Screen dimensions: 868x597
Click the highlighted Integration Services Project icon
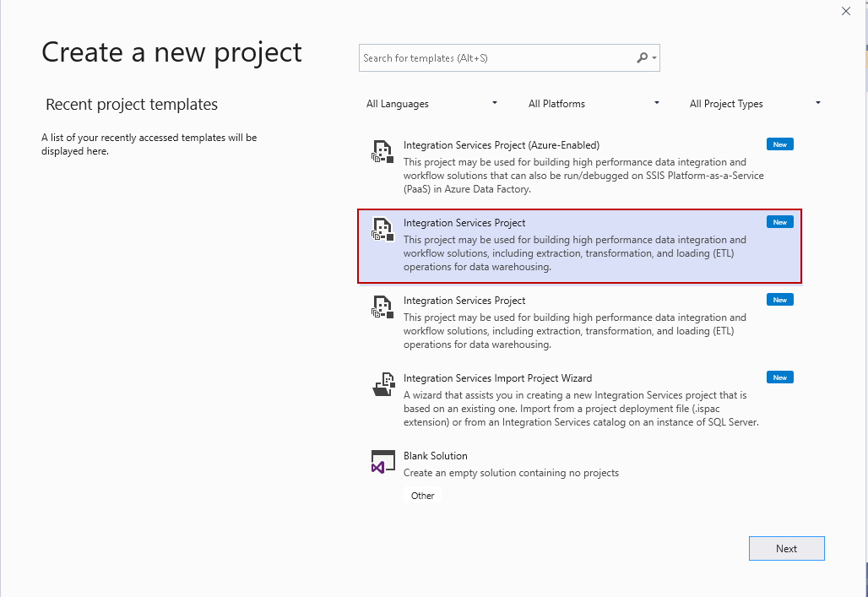click(x=383, y=231)
